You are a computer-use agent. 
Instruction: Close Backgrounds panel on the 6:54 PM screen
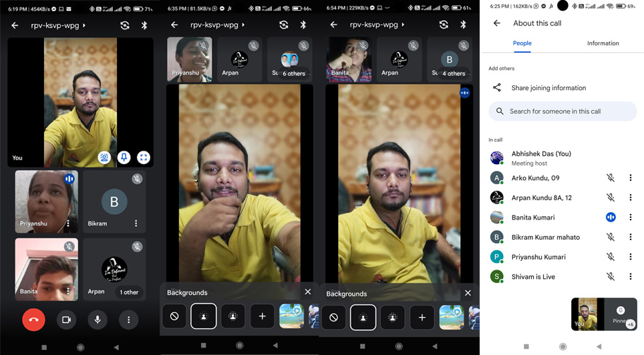(468, 293)
